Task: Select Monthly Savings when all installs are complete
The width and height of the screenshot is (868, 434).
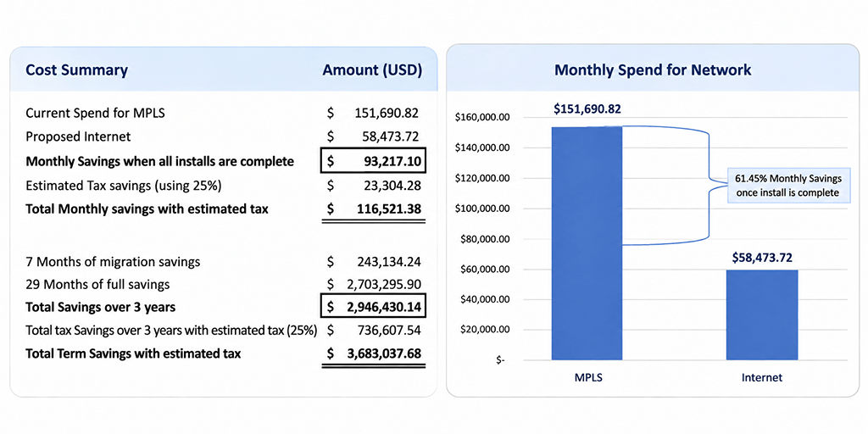Action: click(x=160, y=162)
